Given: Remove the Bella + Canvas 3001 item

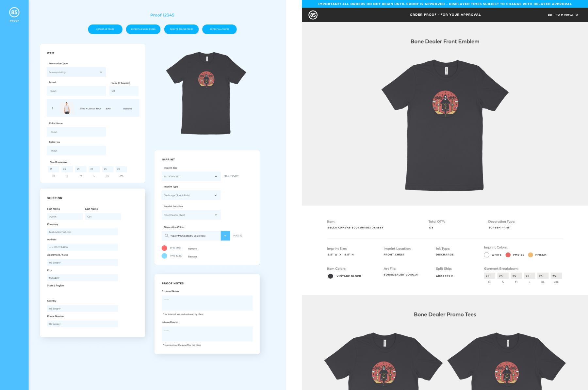Looking at the screenshot, I should point(127,109).
